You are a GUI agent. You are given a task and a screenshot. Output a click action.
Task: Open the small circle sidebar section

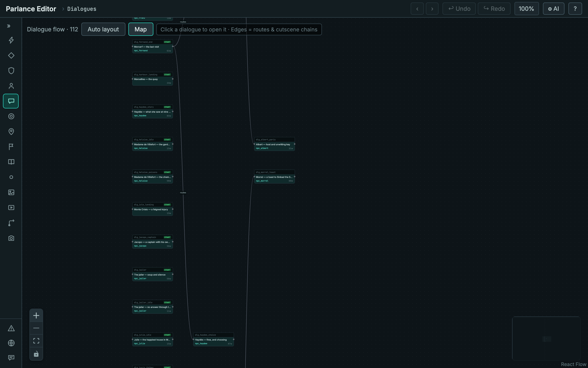tap(11, 177)
